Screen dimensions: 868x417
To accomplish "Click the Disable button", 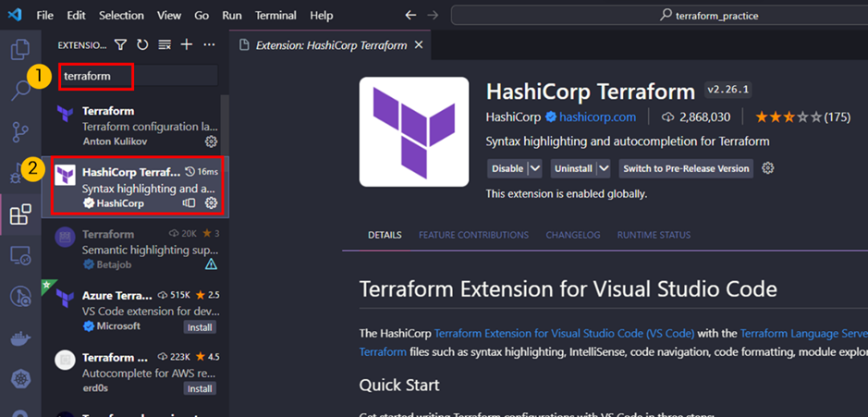I will point(507,168).
